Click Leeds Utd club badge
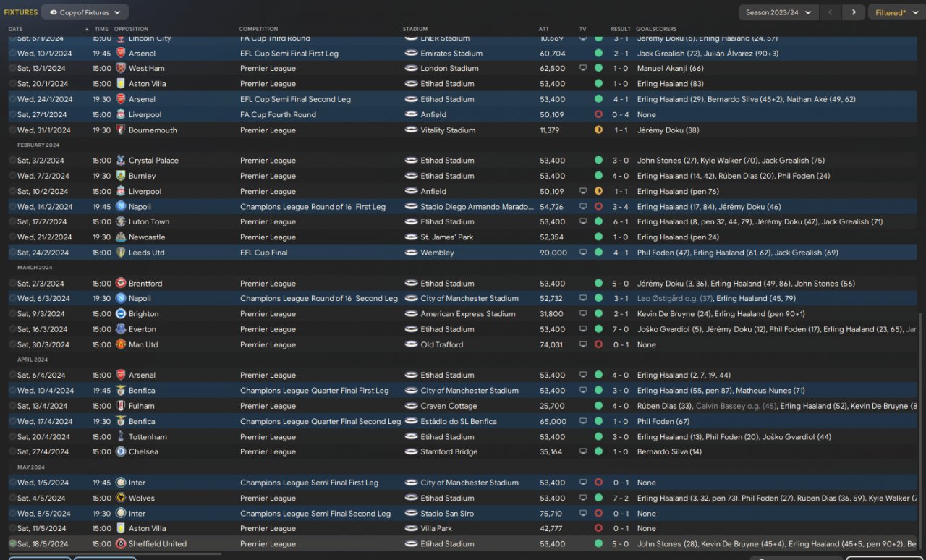Image resolution: width=926 pixels, height=560 pixels. coord(121,253)
